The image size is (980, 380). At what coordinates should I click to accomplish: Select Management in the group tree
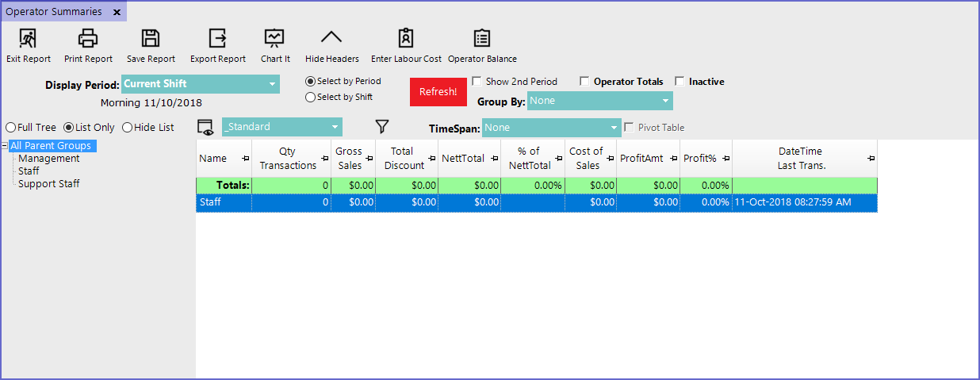[x=48, y=159]
